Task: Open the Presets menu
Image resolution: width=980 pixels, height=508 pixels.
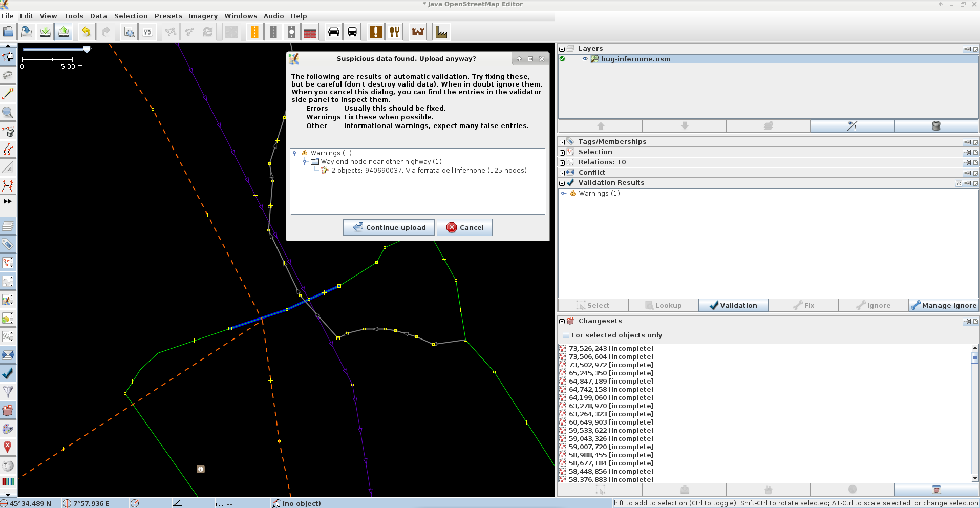Action: 168,16
